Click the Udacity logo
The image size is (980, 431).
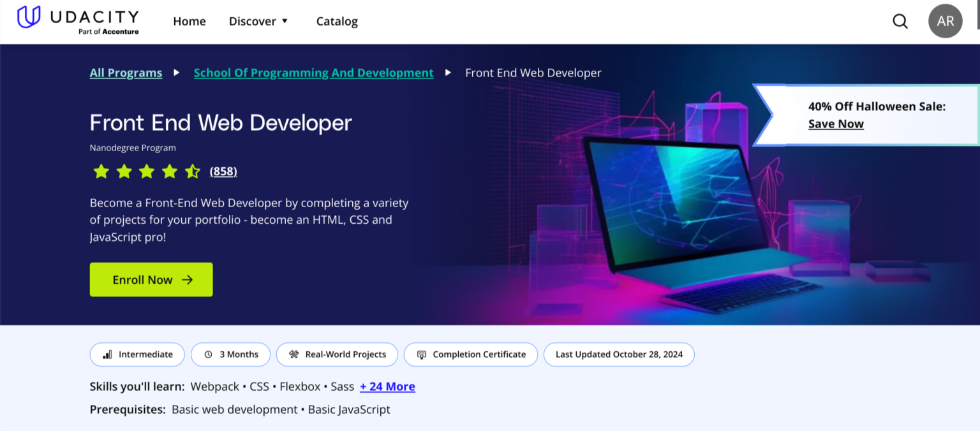pyautogui.click(x=77, y=20)
